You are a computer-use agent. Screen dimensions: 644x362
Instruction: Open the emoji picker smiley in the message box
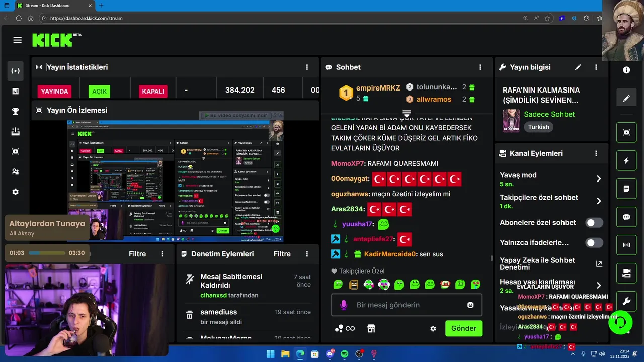[x=470, y=305]
